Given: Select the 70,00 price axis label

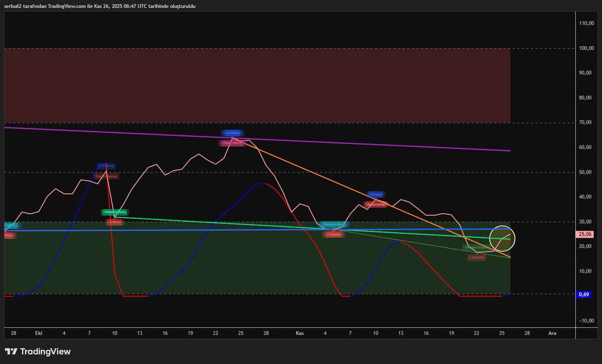Looking at the screenshot, I should point(585,122).
